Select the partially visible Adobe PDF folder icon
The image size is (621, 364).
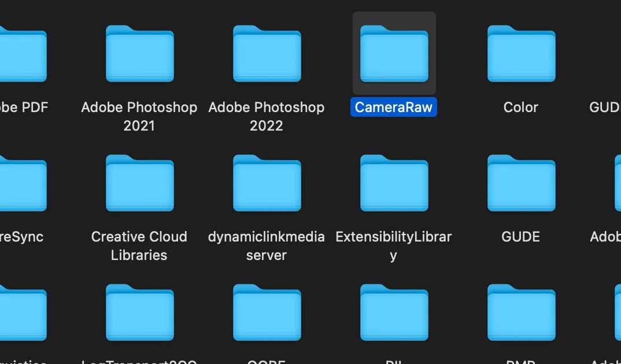coord(23,53)
